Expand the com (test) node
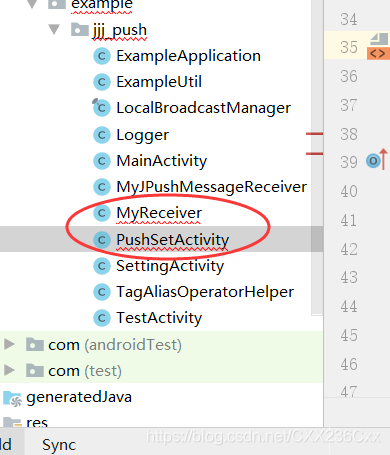Viewport: 390px width, 455px height. [9, 370]
